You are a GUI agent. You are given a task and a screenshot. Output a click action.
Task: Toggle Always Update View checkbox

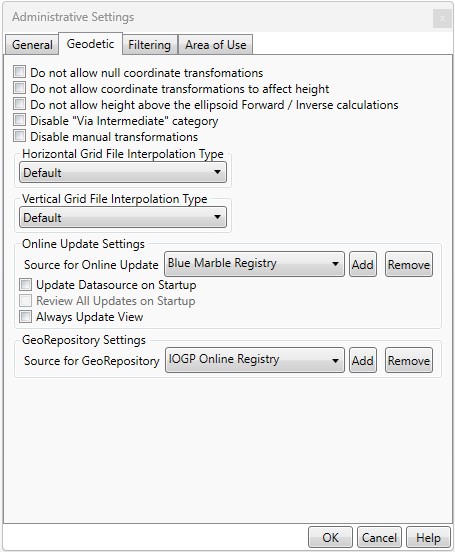click(25, 316)
